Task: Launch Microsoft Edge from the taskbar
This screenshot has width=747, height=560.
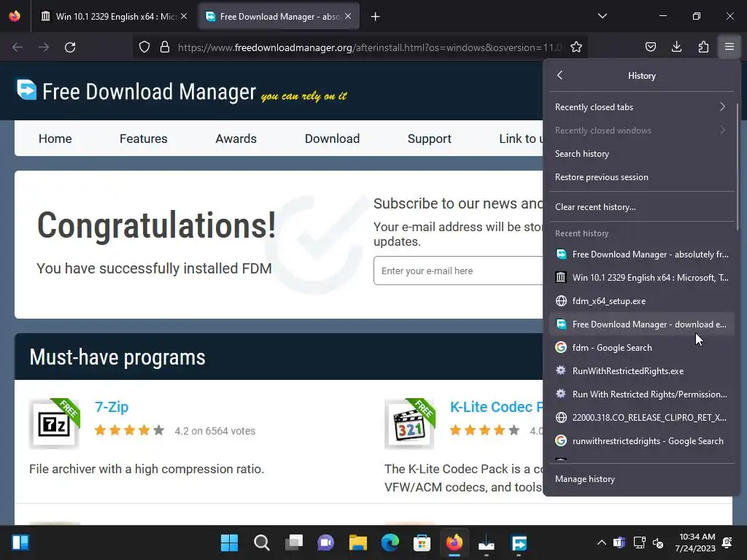Action: [390, 542]
